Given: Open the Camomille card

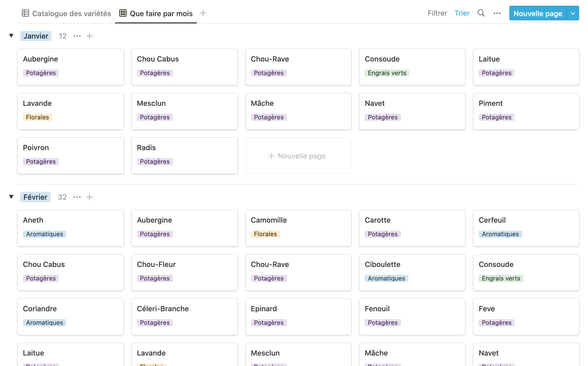Looking at the screenshot, I should (298, 228).
